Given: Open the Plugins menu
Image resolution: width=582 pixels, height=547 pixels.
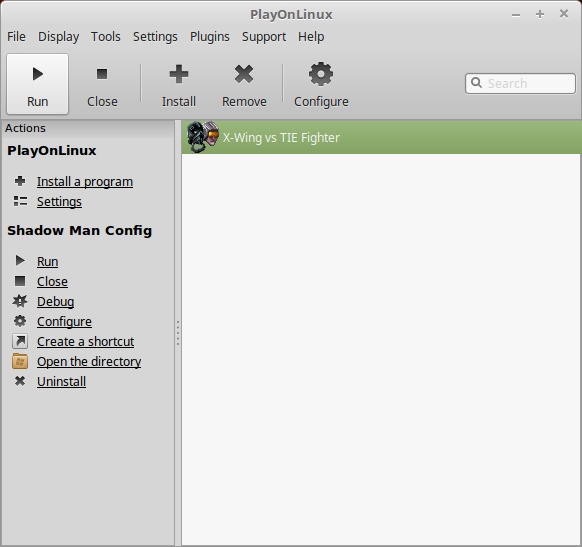Looking at the screenshot, I should [210, 37].
